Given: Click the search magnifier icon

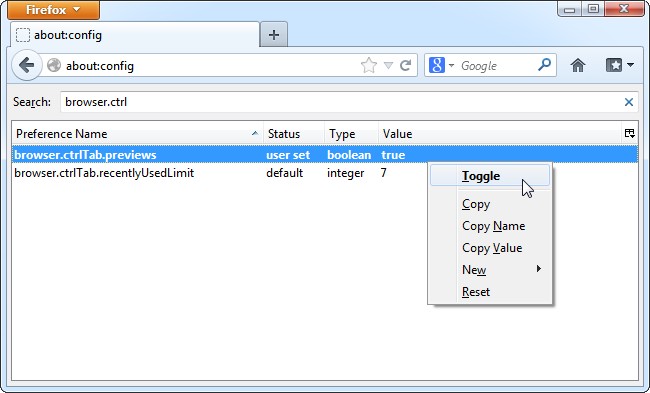Looking at the screenshot, I should [x=544, y=65].
